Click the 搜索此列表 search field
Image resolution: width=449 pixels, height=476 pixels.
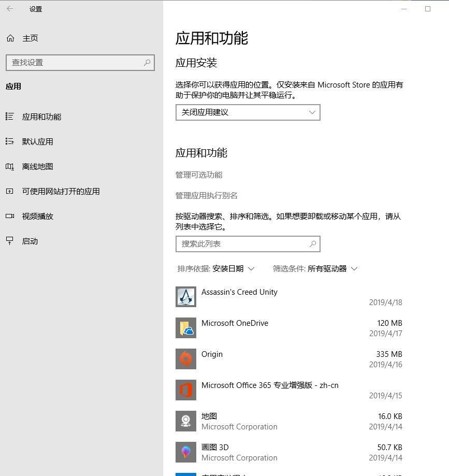(248, 244)
